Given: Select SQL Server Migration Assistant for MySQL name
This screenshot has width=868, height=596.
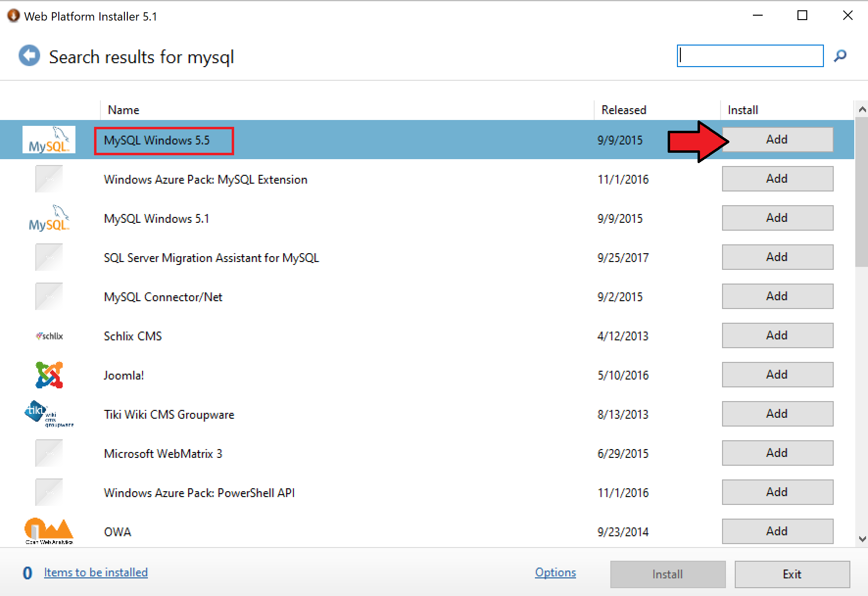Looking at the screenshot, I should [212, 258].
